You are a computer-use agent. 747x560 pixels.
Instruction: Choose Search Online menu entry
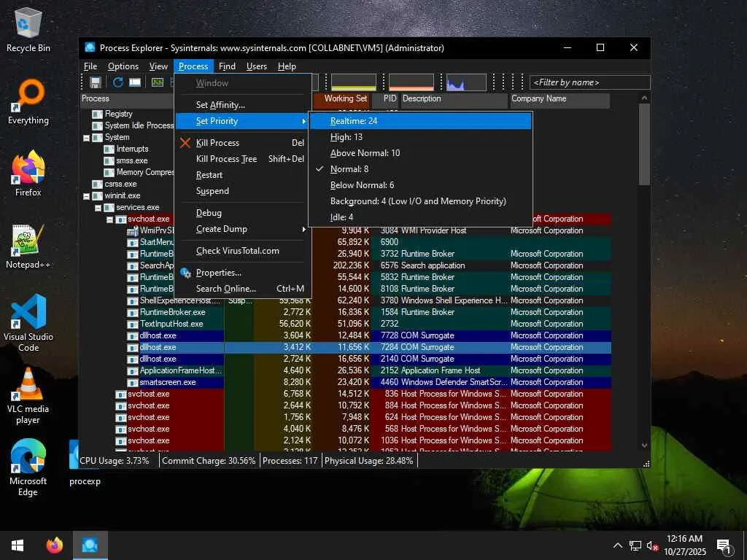(x=243, y=289)
